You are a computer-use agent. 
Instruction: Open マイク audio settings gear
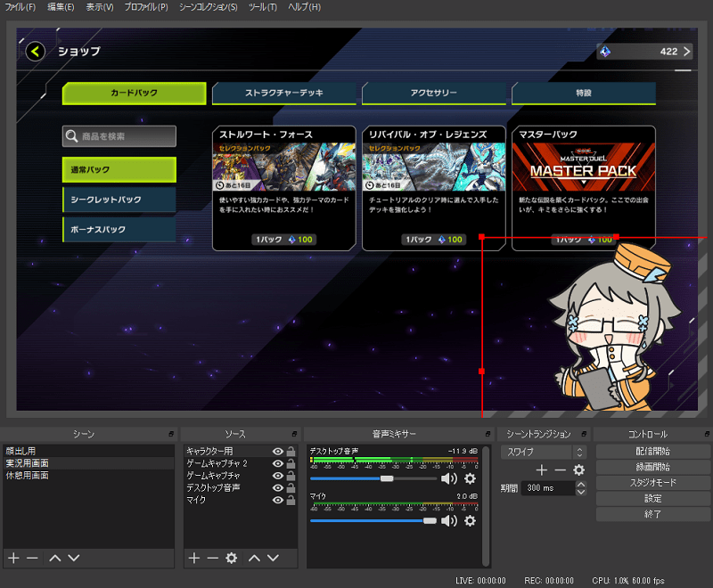click(x=471, y=520)
